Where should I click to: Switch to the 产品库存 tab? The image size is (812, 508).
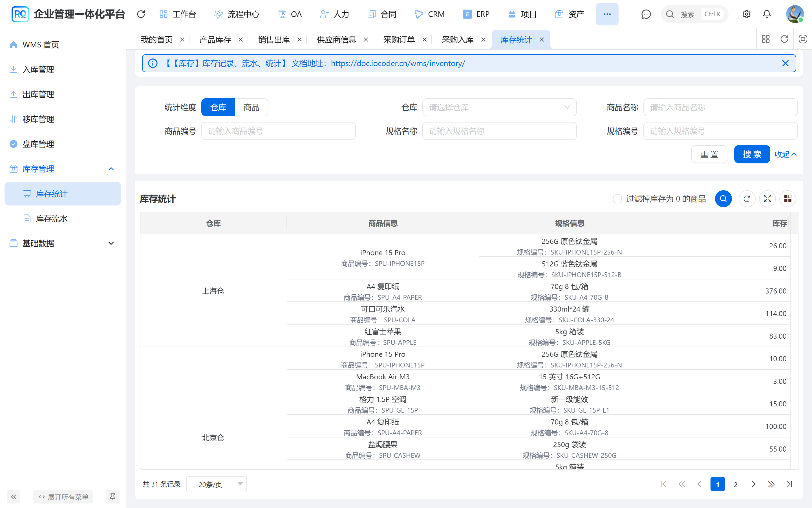click(x=215, y=40)
